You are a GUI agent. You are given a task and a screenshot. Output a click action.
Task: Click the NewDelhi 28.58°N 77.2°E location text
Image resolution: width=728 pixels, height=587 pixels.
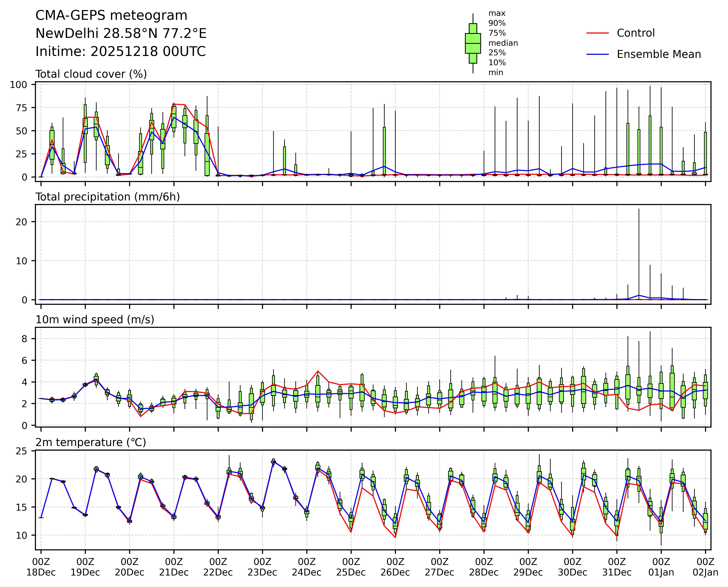[x=121, y=33]
